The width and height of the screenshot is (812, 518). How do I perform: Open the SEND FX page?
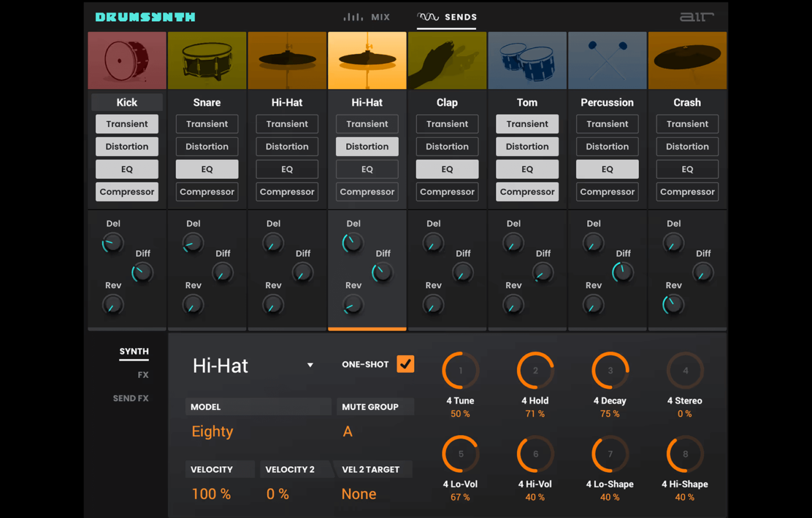tap(131, 398)
